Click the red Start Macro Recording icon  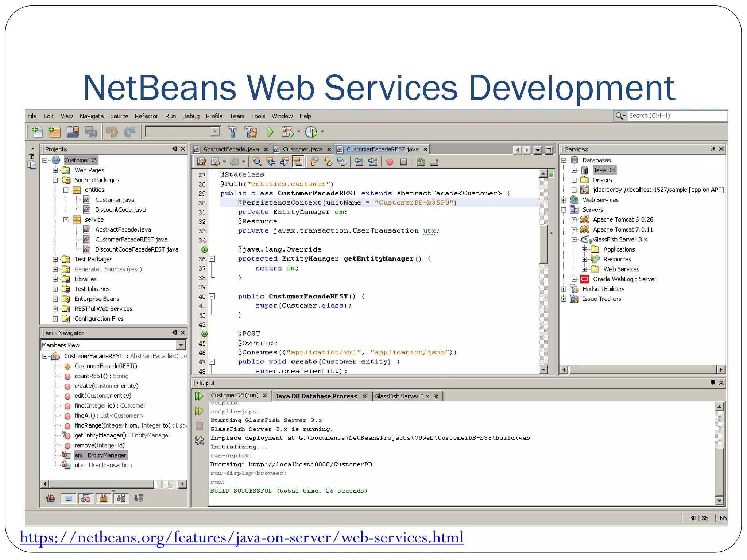tap(390, 162)
